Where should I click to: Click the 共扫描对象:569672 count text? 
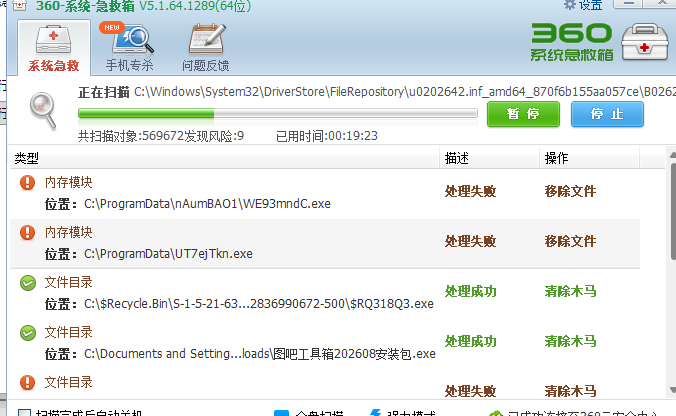point(131,136)
